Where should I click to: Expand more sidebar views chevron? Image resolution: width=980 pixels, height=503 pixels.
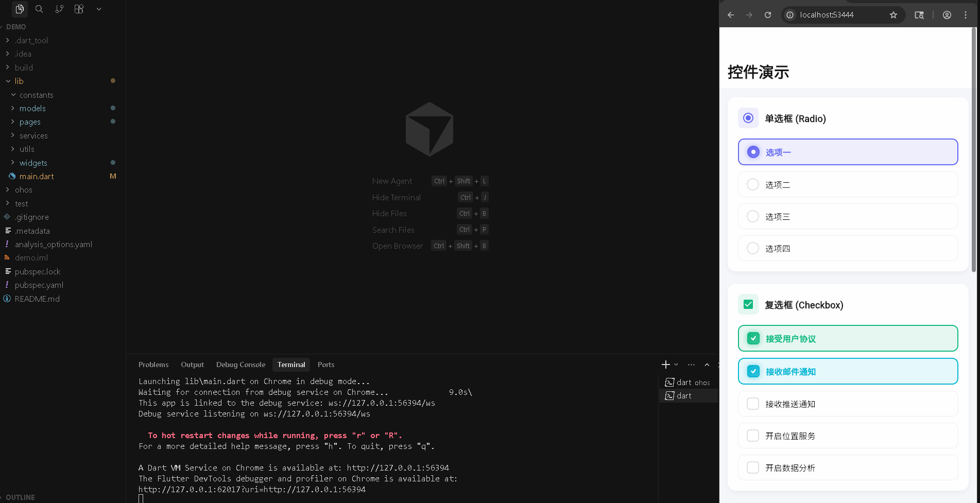pyautogui.click(x=99, y=9)
